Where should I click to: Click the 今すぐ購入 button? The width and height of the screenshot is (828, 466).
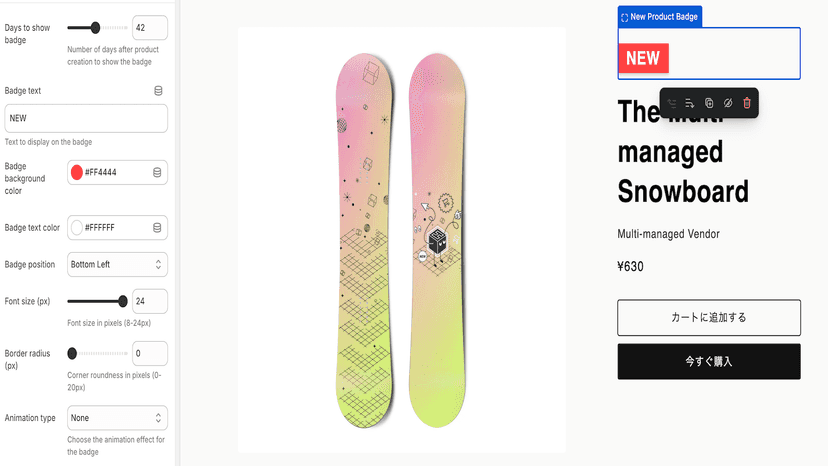[709, 361]
